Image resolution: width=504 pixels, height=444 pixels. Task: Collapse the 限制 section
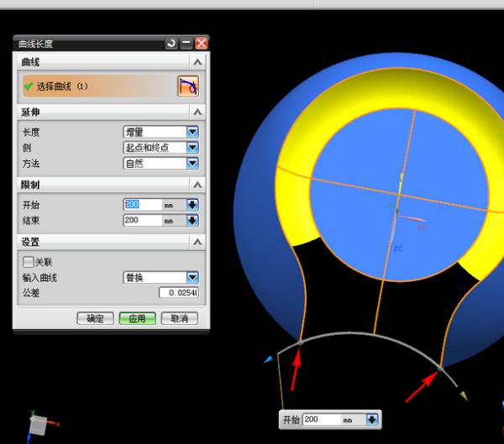(197, 185)
